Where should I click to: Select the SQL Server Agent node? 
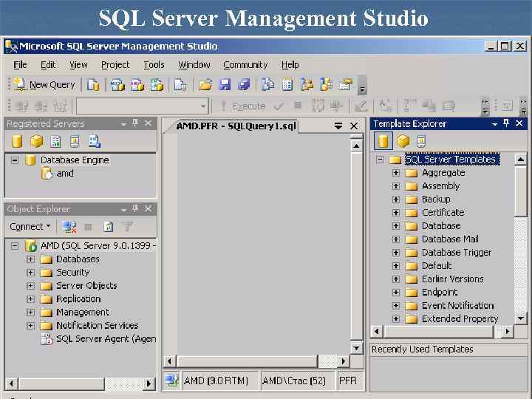point(106,338)
